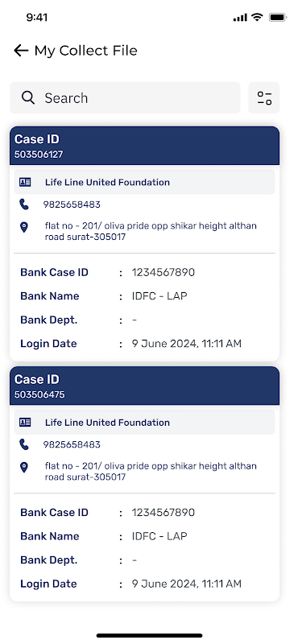Tap the back arrow beside My Collect File

[21, 51]
